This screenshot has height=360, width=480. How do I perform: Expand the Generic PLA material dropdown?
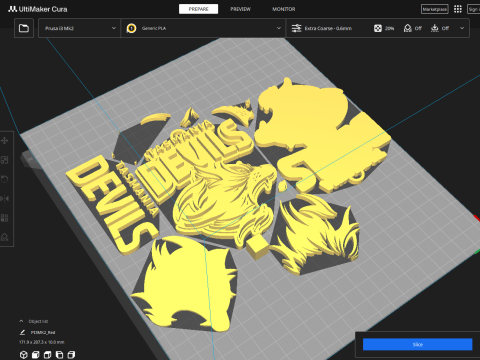[203, 28]
